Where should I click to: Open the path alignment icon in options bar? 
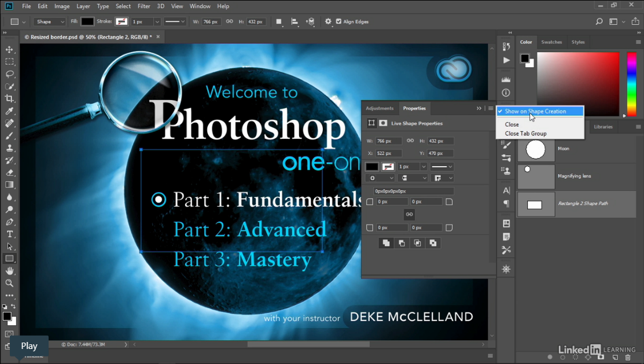pos(295,22)
